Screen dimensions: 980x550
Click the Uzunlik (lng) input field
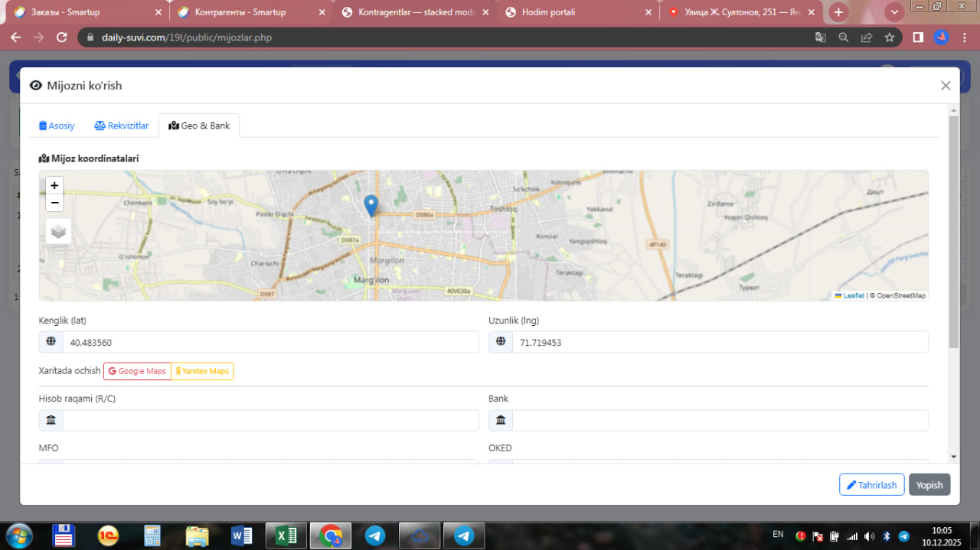coord(720,343)
